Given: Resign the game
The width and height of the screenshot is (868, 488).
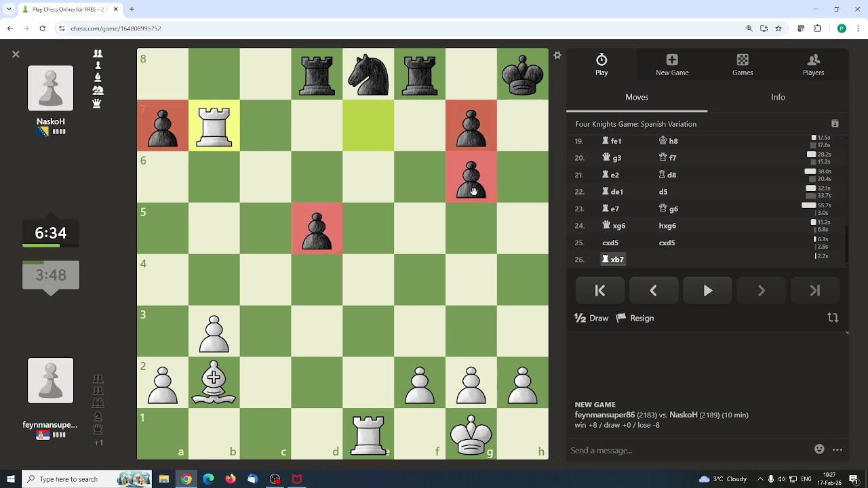Looking at the screenshot, I should (635, 318).
